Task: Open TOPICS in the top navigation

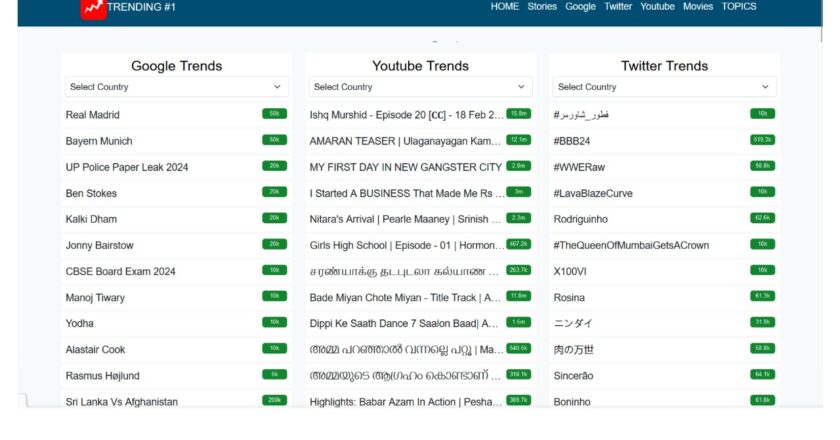Action: tap(739, 6)
